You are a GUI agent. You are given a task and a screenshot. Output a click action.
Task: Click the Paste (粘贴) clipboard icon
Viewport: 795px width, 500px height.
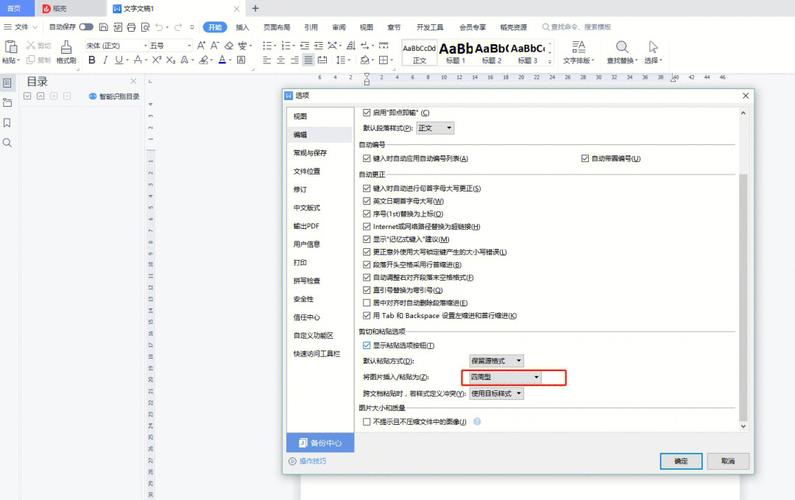click(x=11, y=47)
